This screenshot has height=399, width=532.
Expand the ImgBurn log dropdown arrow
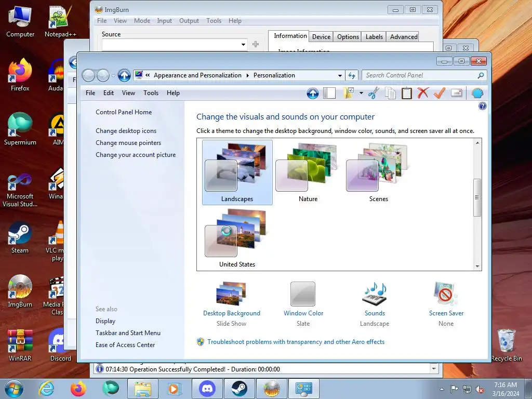click(x=434, y=368)
